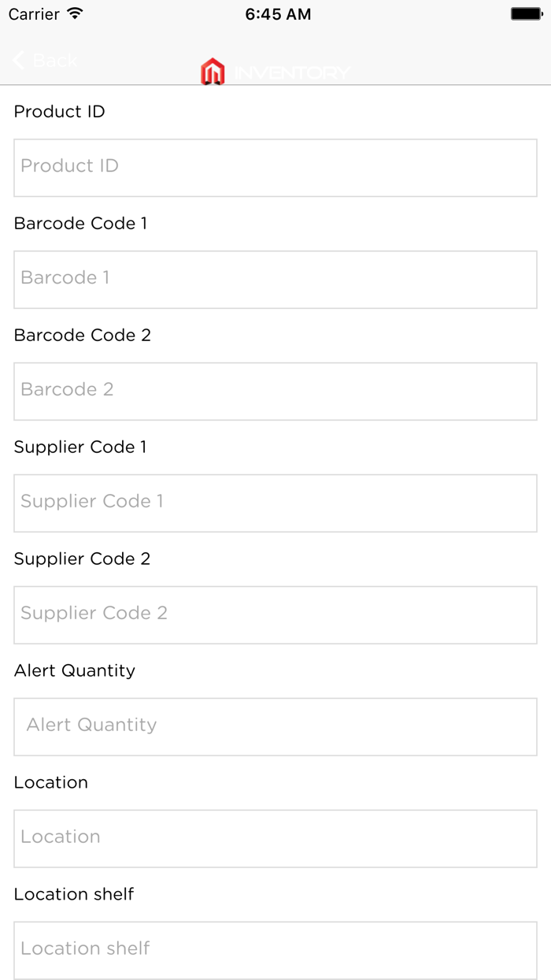Image resolution: width=551 pixels, height=980 pixels.
Task: Click the red Inventory logo icon
Action: click(213, 72)
